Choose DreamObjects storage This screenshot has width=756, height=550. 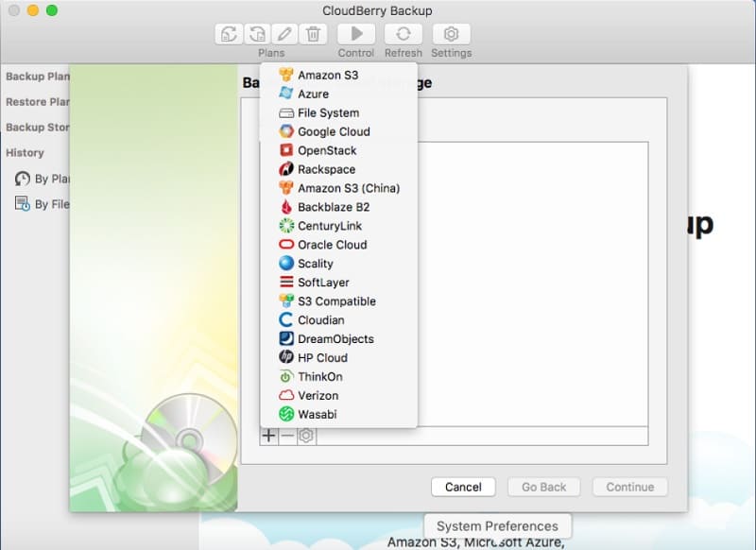[x=338, y=338]
